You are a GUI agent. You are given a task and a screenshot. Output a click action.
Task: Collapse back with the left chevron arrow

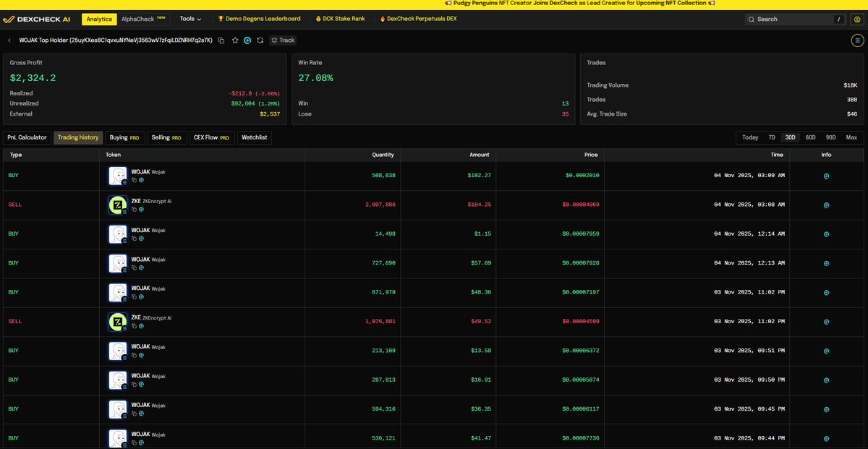tap(9, 40)
